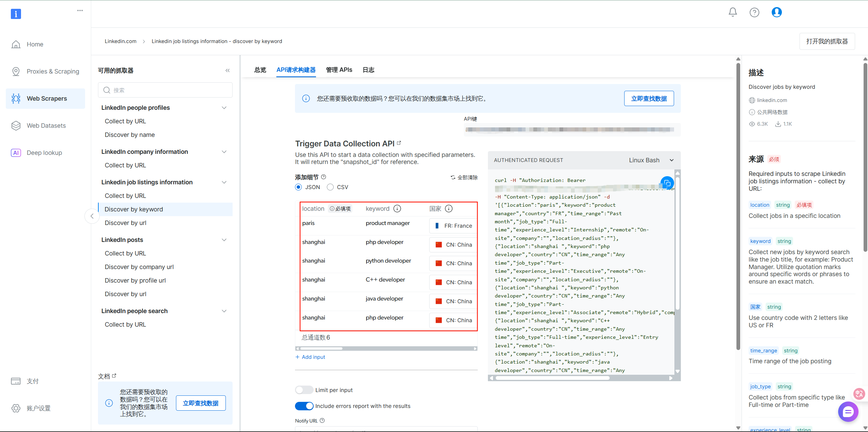The height and width of the screenshot is (432, 868).
Task: Switch to the 管理 APIs tab
Action: point(339,70)
